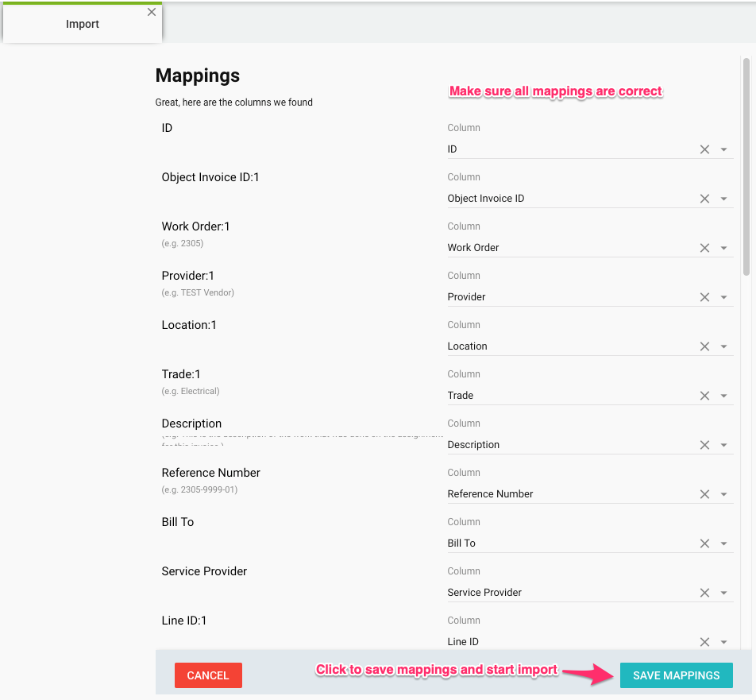756x700 pixels.
Task: Click the 'Reference Number' row label
Action: pos(210,473)
